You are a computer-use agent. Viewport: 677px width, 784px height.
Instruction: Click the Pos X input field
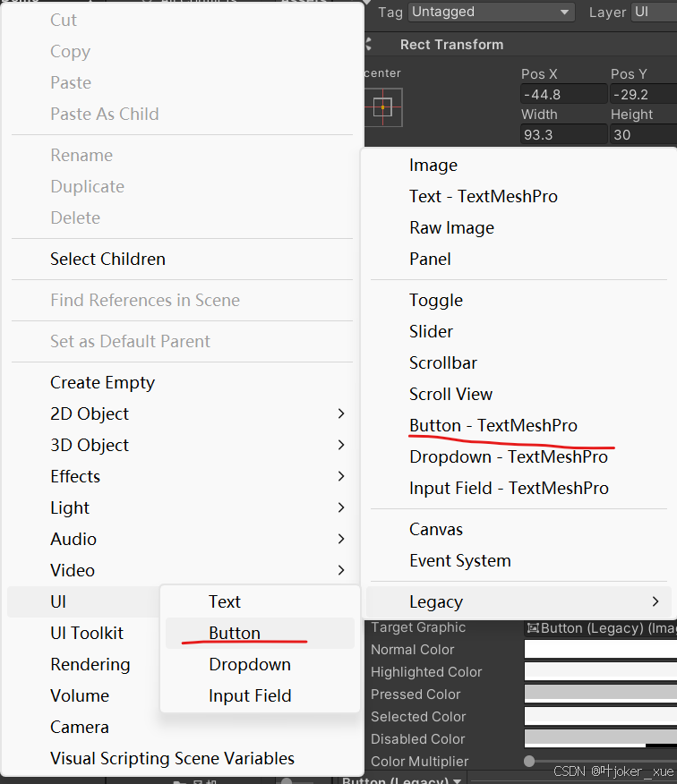(x=563, y=94)
